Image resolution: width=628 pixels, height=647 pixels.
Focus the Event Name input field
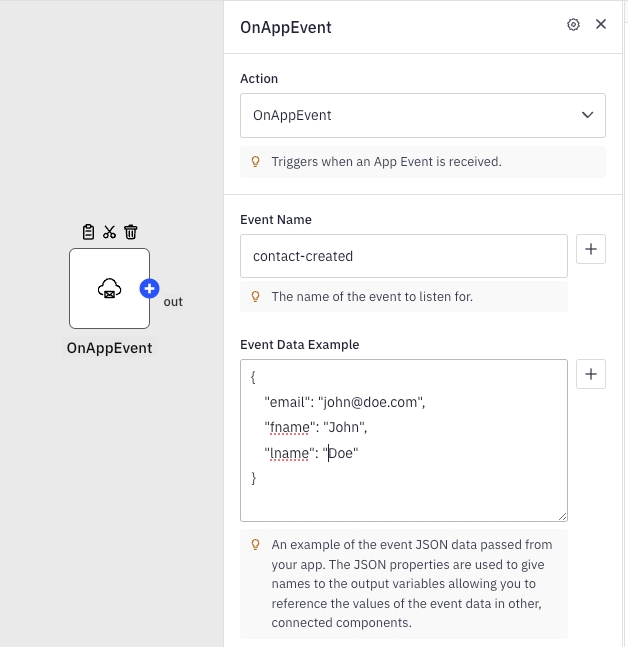point(404,256)
